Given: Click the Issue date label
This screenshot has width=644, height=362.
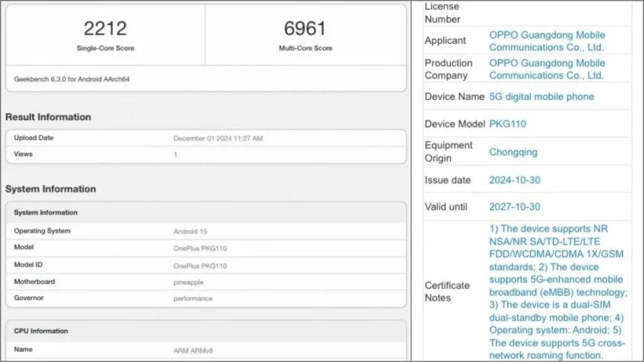Looking at the screenshot, I should [x=448, y=180].
